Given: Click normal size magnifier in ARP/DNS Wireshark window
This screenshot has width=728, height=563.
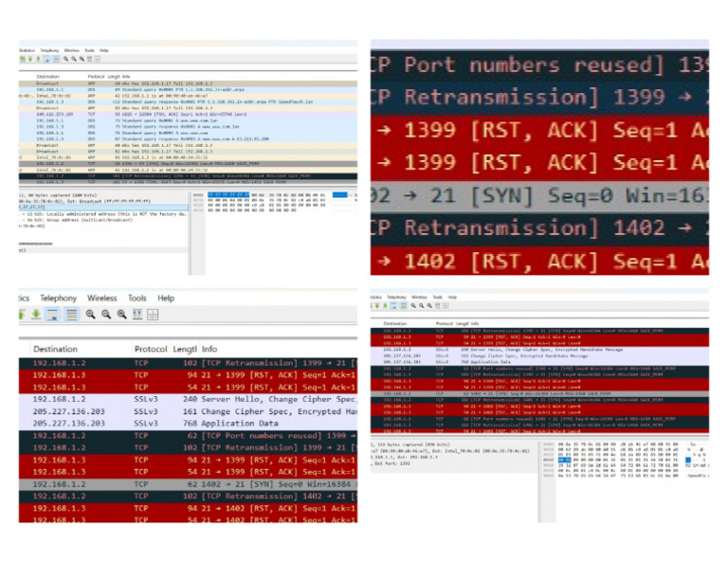Looking at the screenshot, I should [x=82, y=59].
